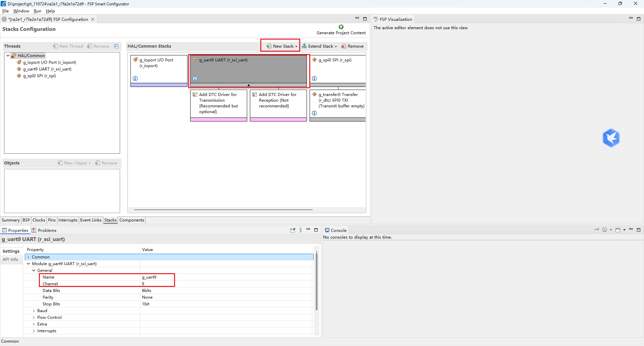Expand the Baud property group

(34, 311)
